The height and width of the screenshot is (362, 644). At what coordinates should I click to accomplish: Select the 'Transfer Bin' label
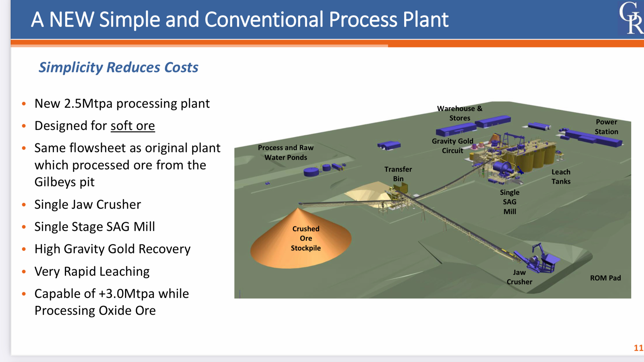pos(398,174)
